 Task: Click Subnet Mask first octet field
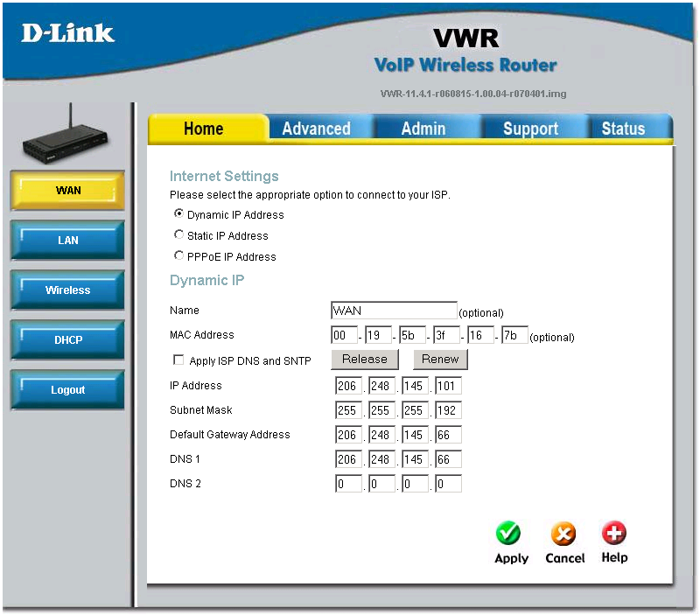click(x=348, y=410)
